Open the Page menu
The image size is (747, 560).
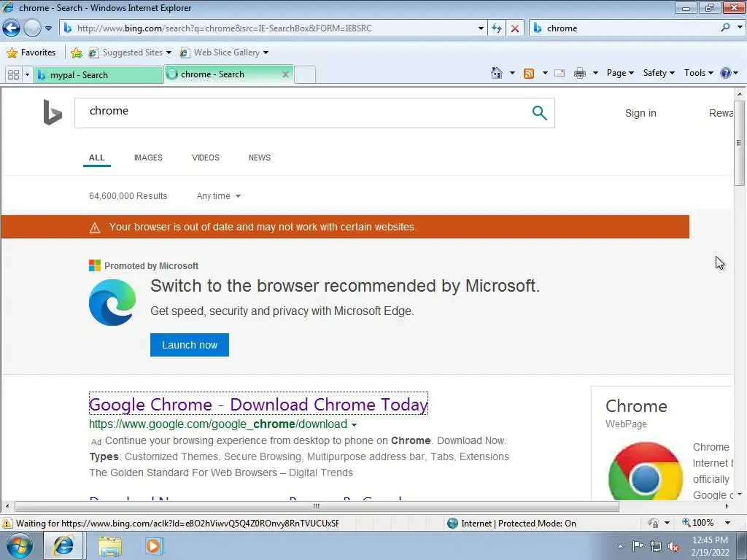[620, 73]
